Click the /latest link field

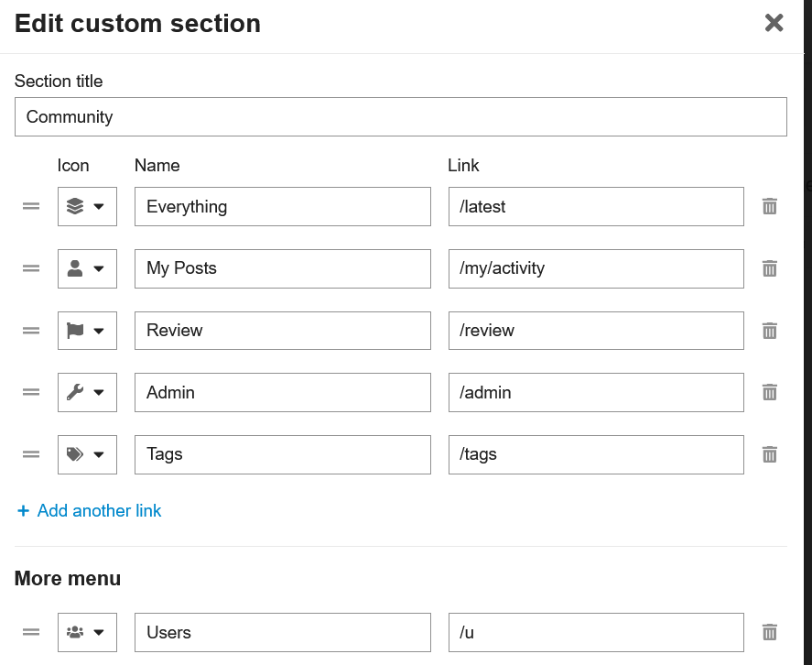point(596,206)
